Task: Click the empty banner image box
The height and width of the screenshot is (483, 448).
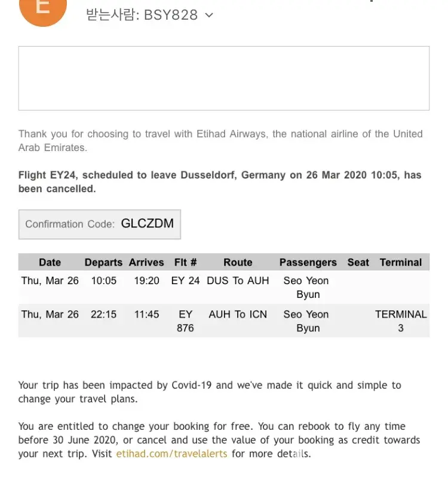Action: click(x=223, y=78)
